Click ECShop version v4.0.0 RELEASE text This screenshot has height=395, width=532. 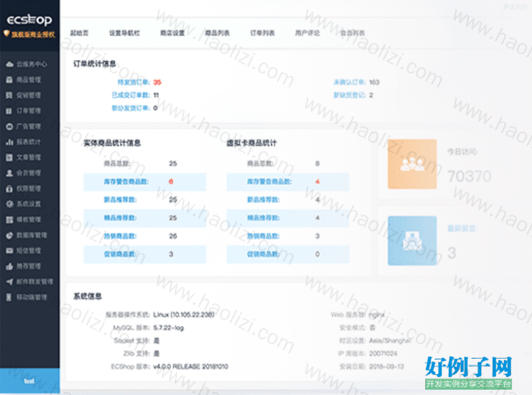click(191, 367)
